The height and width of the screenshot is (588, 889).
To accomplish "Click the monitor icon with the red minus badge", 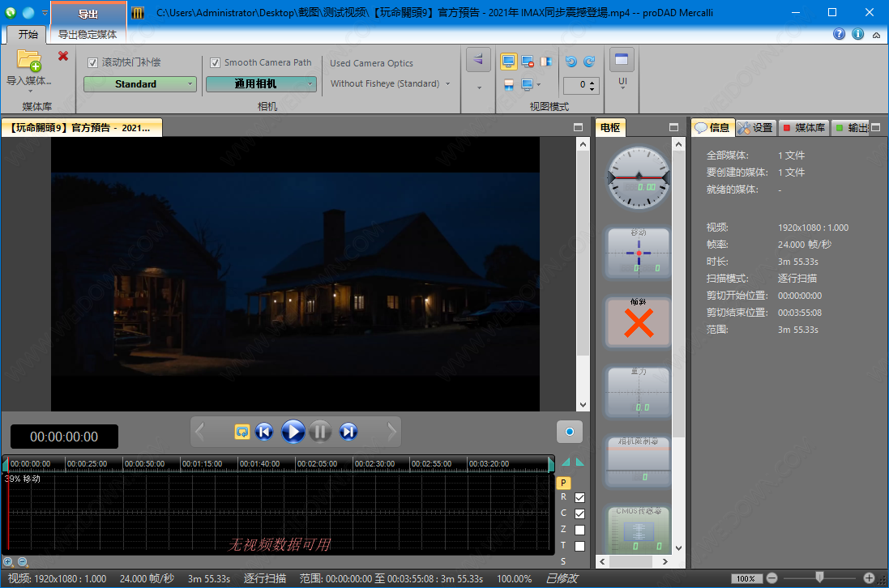I will [528, 62].
